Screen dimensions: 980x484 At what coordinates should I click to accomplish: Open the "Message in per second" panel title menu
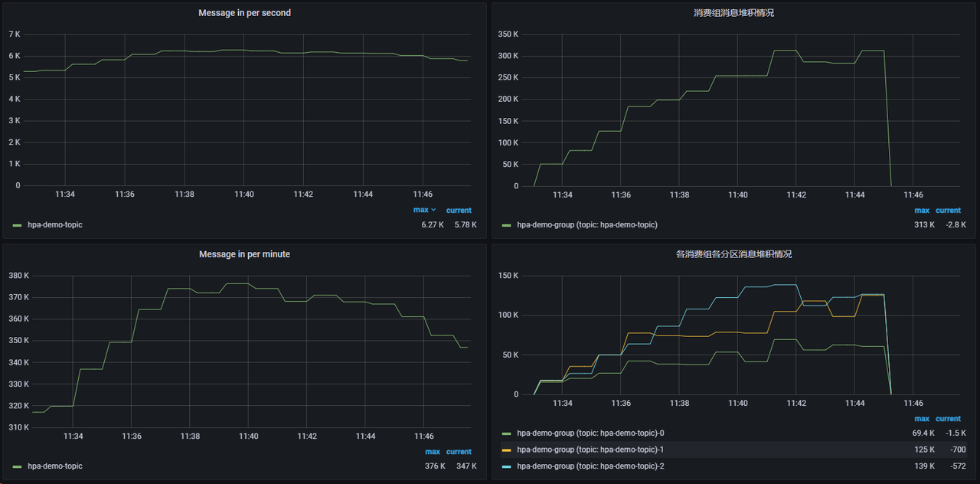[244, 13]
